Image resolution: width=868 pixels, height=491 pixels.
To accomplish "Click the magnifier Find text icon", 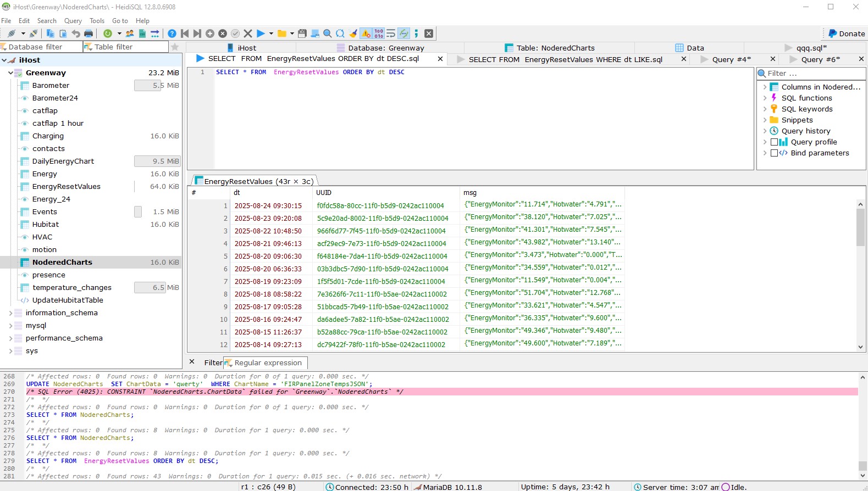I will tap(328, 34).
